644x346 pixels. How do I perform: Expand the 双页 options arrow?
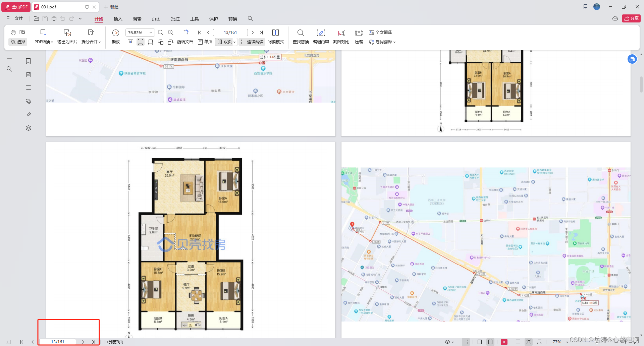pos(235,42)
